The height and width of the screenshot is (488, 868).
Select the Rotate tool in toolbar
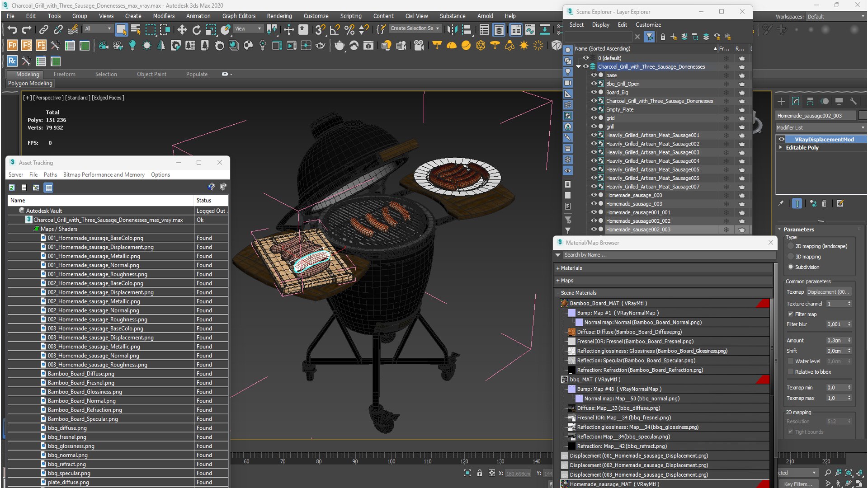click(x=196, y=30)
